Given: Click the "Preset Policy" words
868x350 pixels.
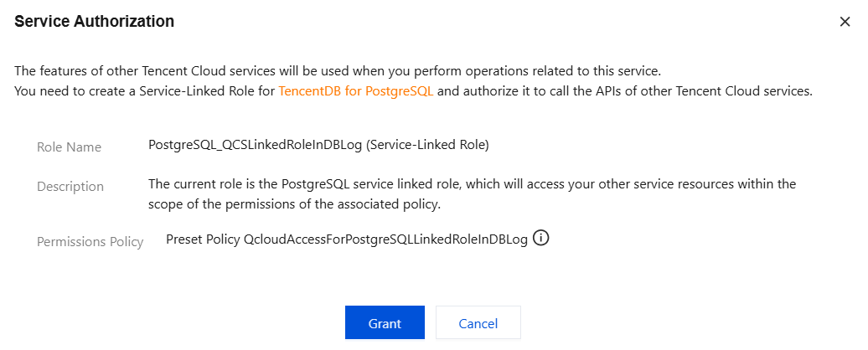Looking at the screenshot, I should [x=203, y=239].
